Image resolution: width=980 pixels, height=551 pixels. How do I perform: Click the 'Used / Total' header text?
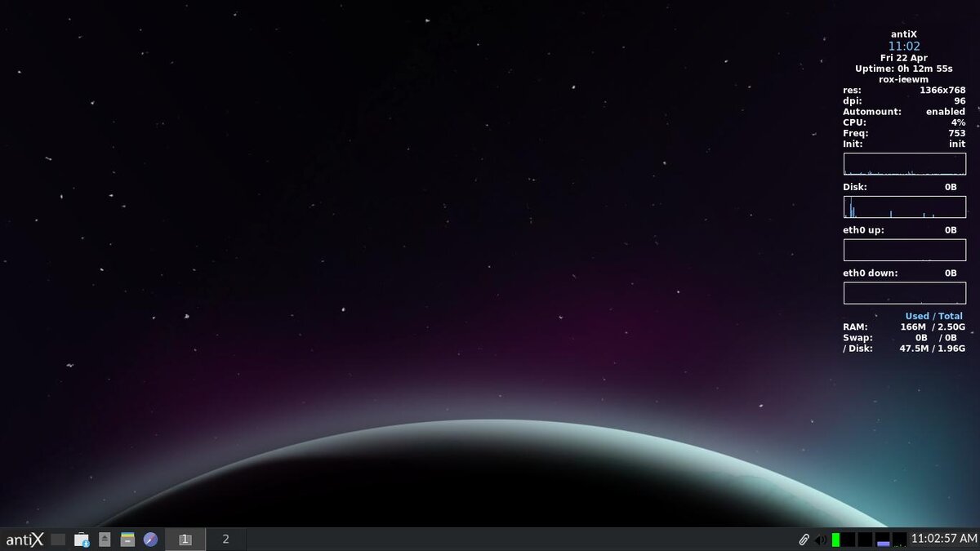point(933,316)
